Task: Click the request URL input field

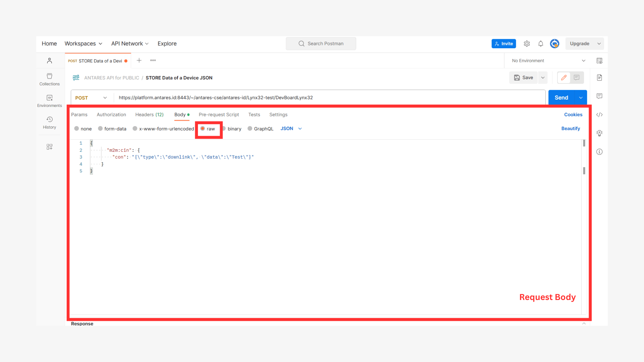Action: coord(329,98)
